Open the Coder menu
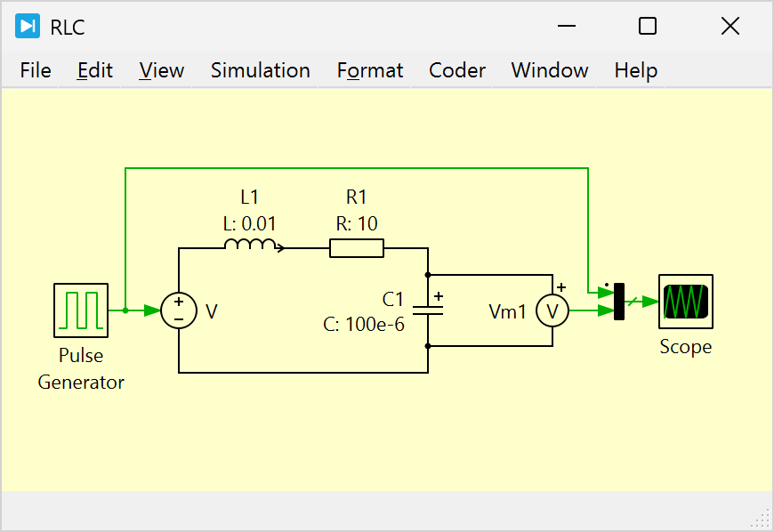Image resolution: width=774 pixels, height=532 pixels. [x=457, y=70]
